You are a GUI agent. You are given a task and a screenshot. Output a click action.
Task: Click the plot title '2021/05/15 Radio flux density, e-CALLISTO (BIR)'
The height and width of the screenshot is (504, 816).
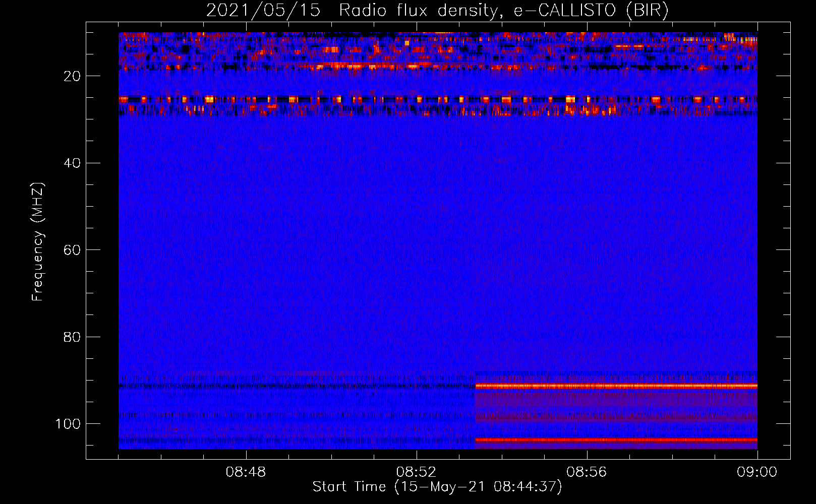(437, 10)
